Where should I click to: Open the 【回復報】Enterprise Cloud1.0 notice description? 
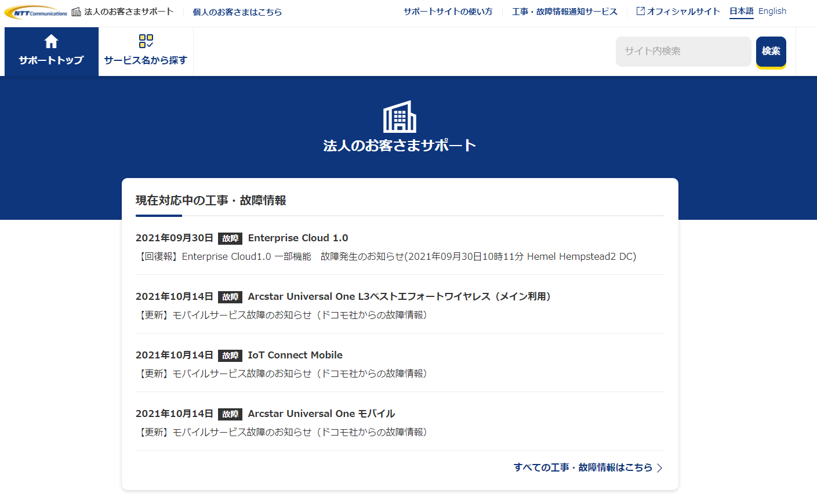(x=386, y=256)
